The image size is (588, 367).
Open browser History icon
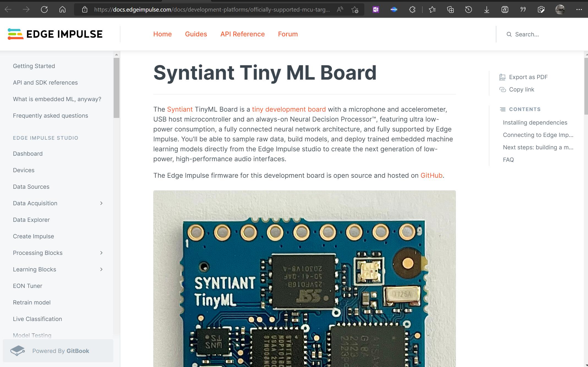pyautogui.click(x=469, y=10)
